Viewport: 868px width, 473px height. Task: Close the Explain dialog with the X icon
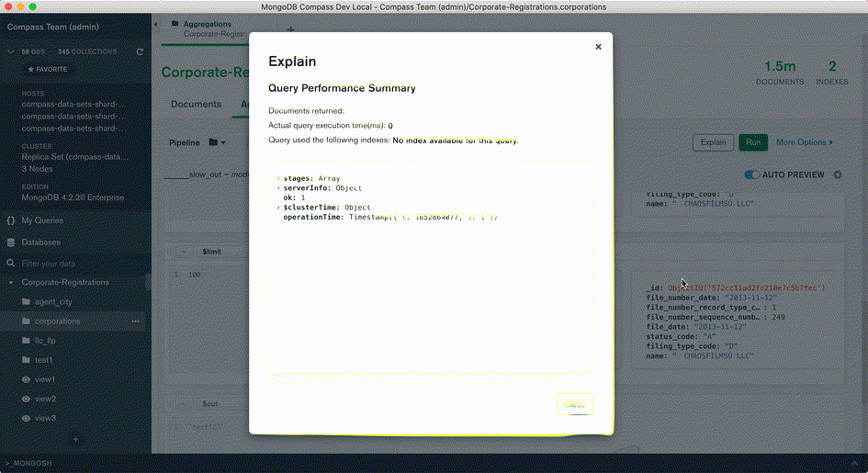click(x=598, y=47)
